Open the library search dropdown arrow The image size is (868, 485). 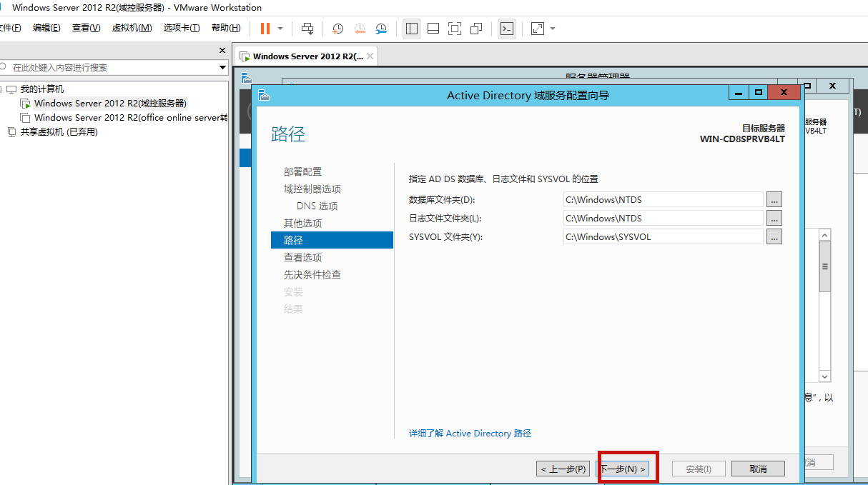(222, 68)
